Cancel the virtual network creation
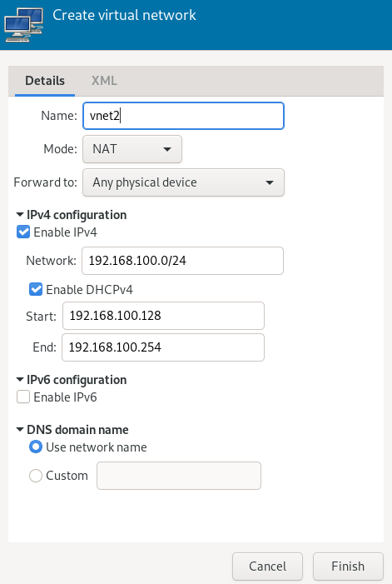Screen dimensions: 392x584 267,567
